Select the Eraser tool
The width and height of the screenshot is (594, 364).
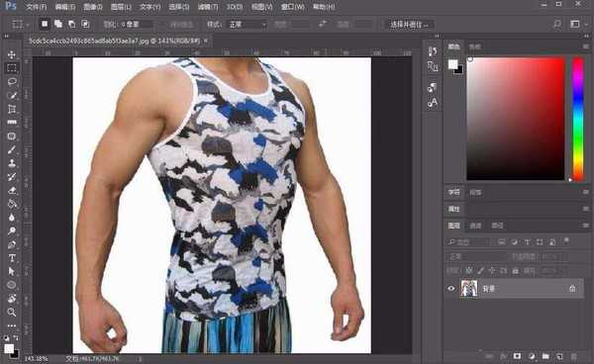(x=12, y=190)
